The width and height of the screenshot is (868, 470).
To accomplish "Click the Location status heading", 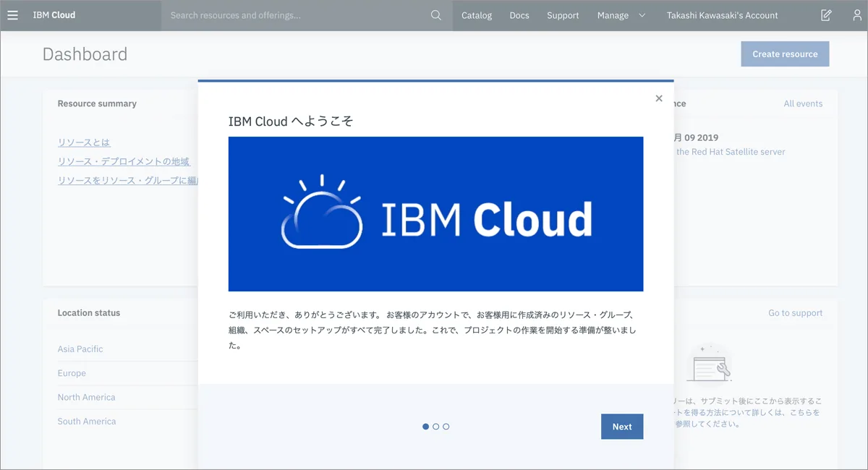I will (x=89, y=313).
